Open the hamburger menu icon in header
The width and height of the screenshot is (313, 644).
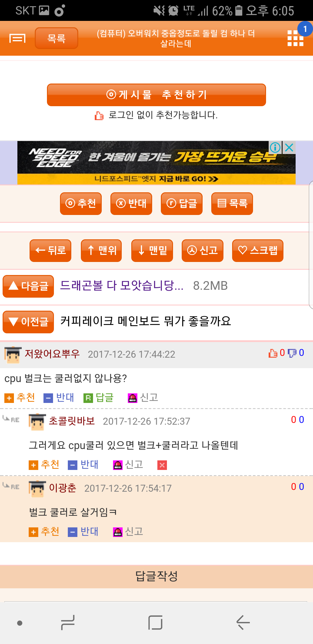tap(17, 38)
